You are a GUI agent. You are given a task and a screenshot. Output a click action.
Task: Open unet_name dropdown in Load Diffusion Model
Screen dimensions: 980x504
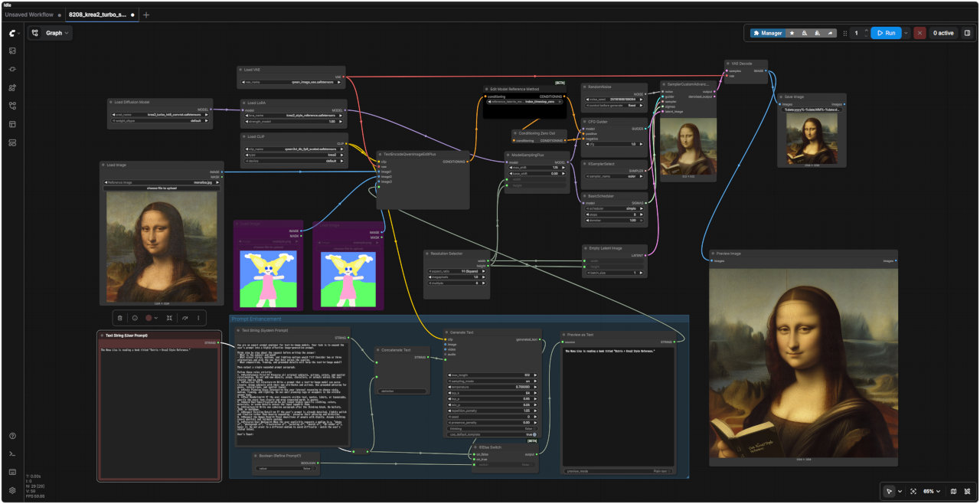(161, 115)
